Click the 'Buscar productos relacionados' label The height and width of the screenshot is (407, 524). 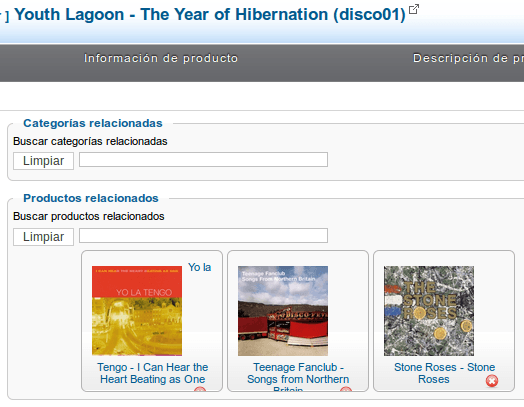pyautogui.click(x=89, y=217)
